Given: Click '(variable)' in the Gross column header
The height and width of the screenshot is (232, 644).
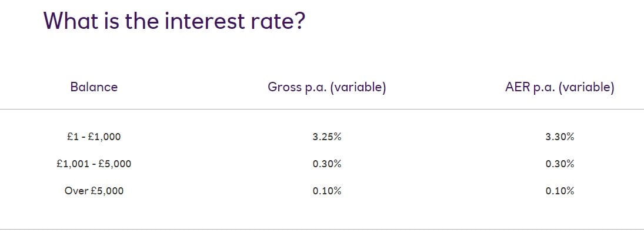Looking at the screenshot, I should [358, 88].
